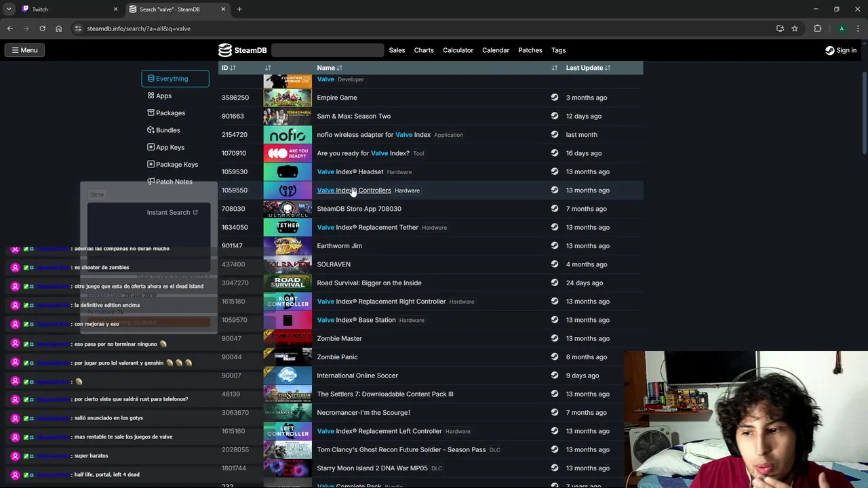Sort table by Name column

(x=330, y=68)
